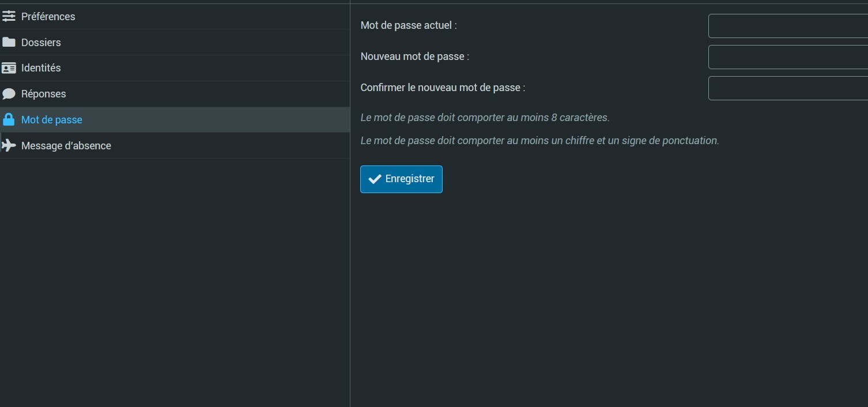The width and height of the screenshot is (868, 407).
Task: Click the checkmark icon on Enregistrer
Action: point(375,179)
